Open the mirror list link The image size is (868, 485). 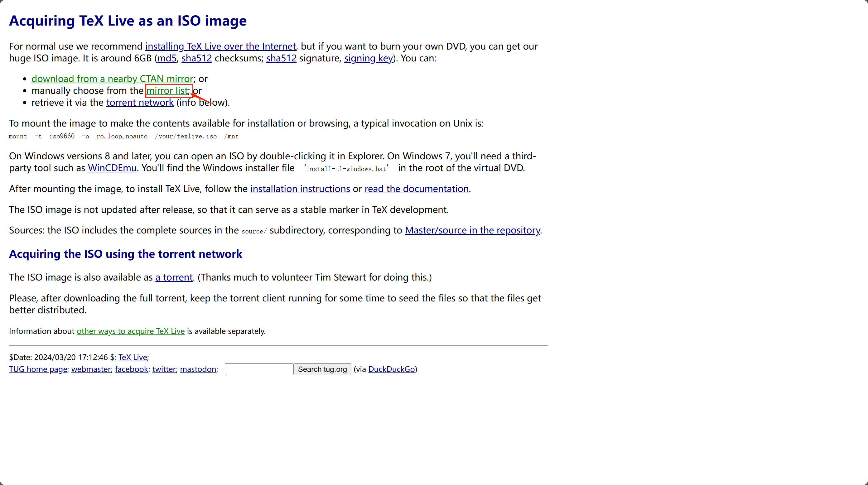point(167,91)
